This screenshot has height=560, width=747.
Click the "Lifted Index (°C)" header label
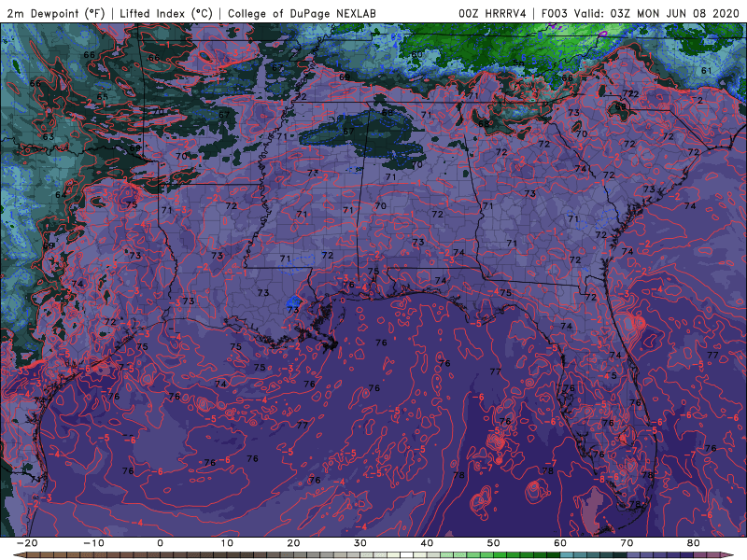pos(166,13)
